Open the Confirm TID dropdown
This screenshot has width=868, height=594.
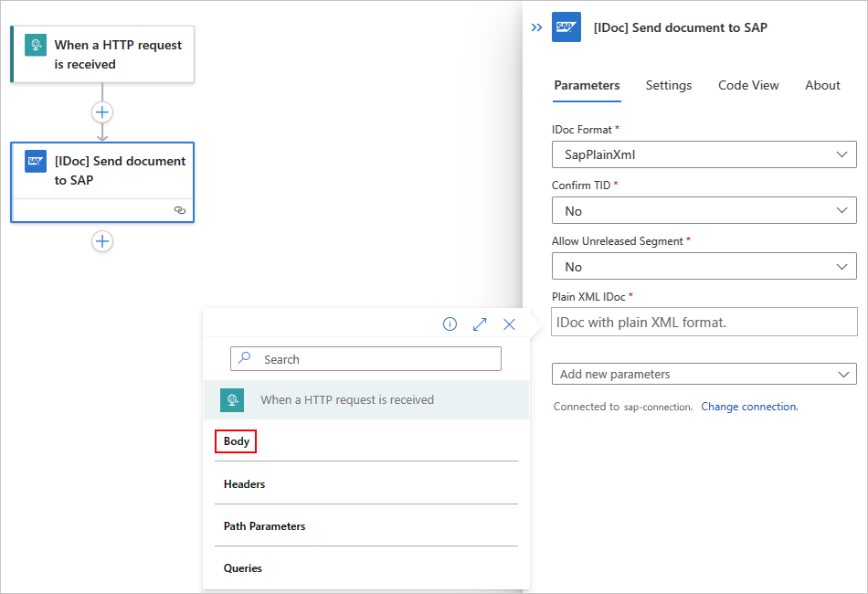(x=704, y=211)
